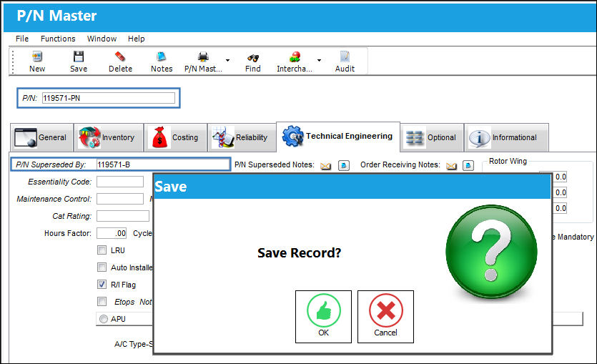Confirm save with the OK button

tap(323, 317)
